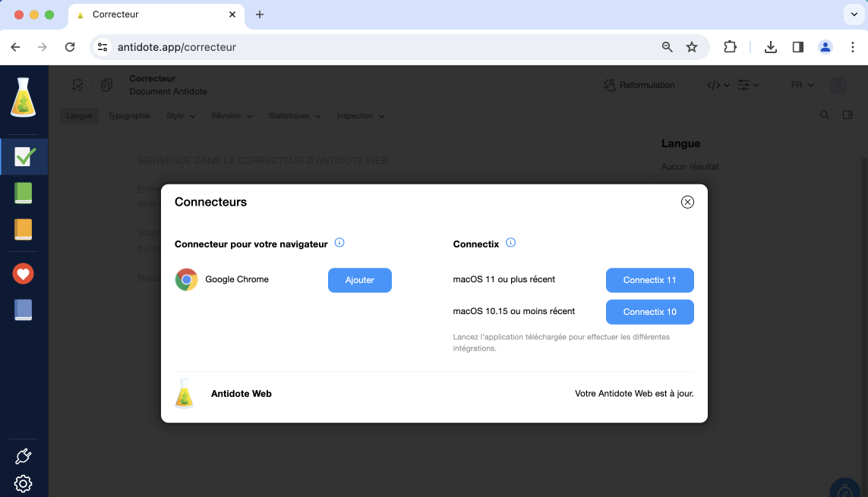Click info icon beside Connectix heading
Viewport: 868px width, 497px height.
click(x=510, y=244)
